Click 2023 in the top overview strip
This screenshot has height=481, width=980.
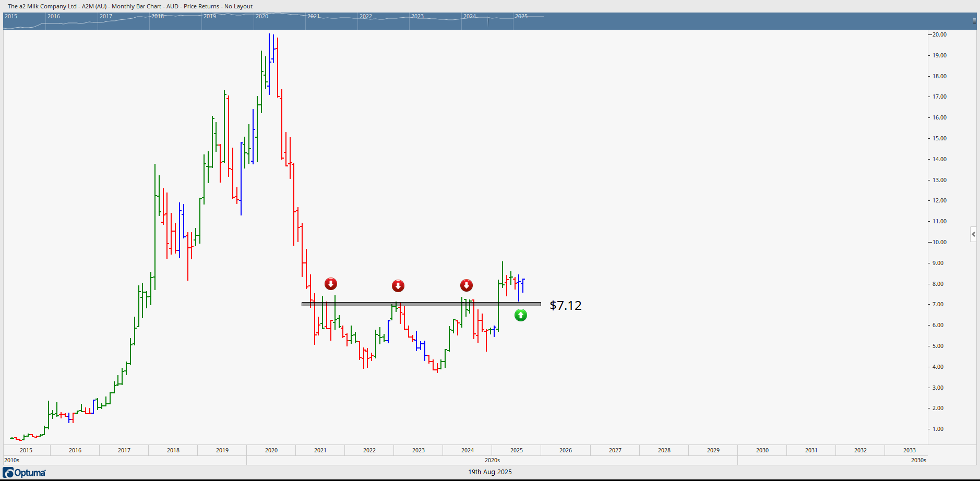point(417,16)
